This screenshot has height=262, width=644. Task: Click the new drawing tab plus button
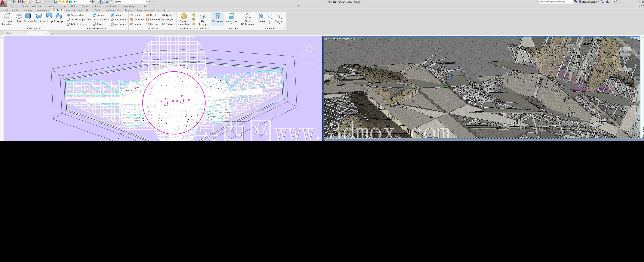tap(53, 33)
